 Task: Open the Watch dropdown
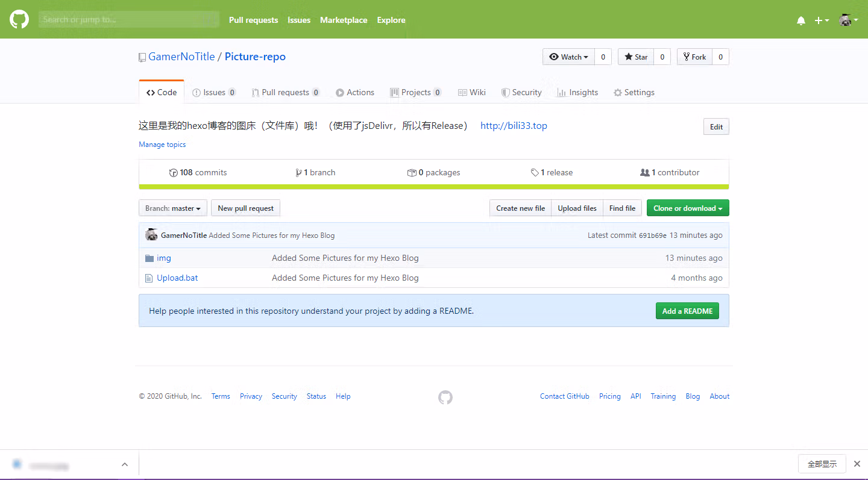click(x=568, y=57)
